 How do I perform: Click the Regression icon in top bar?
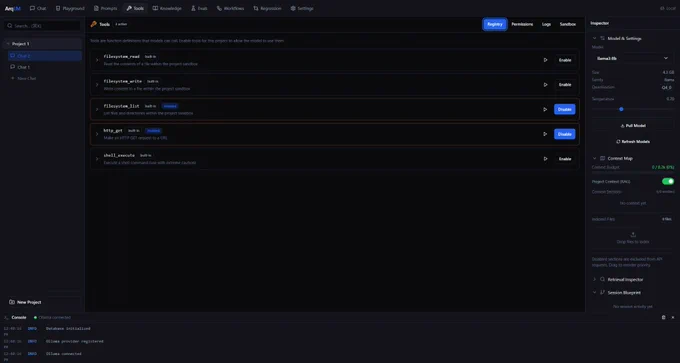(x=256, y=8)
